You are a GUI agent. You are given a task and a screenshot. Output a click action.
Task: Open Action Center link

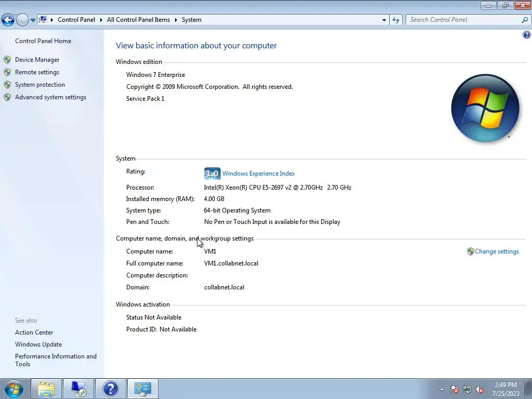tap(34, 332)
